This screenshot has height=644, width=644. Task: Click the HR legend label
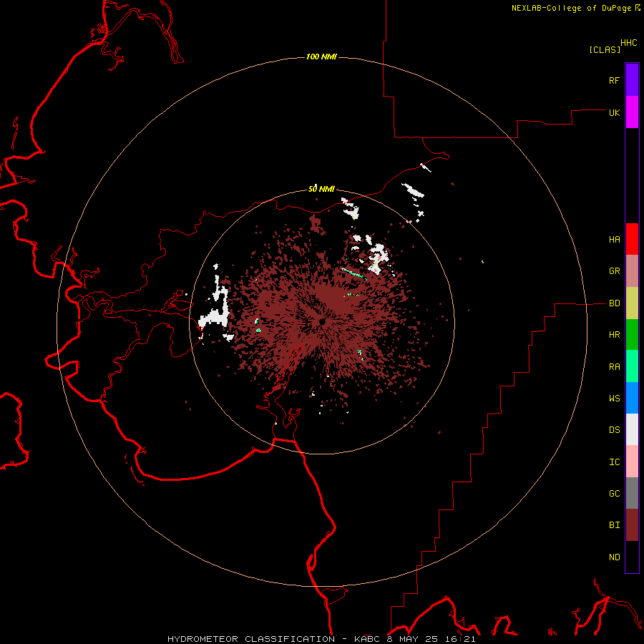[615, 335]
